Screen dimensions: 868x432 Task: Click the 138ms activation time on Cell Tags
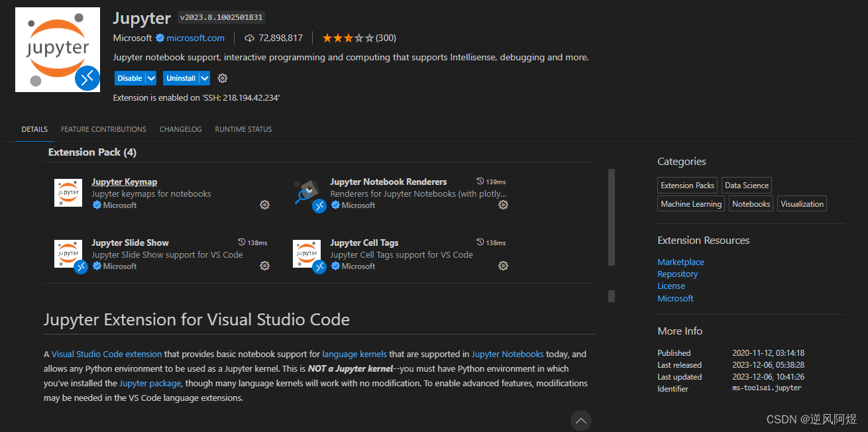(x=491, y=243)
